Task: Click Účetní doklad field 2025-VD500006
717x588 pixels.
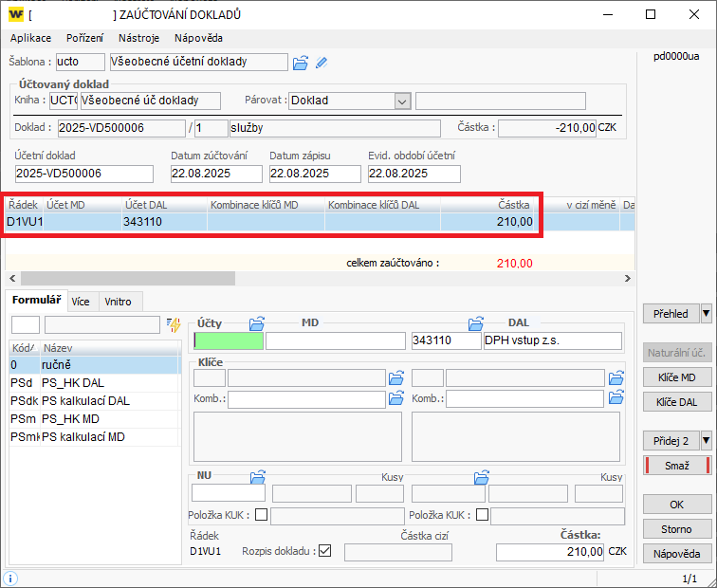Action: (x=83, y=174)
